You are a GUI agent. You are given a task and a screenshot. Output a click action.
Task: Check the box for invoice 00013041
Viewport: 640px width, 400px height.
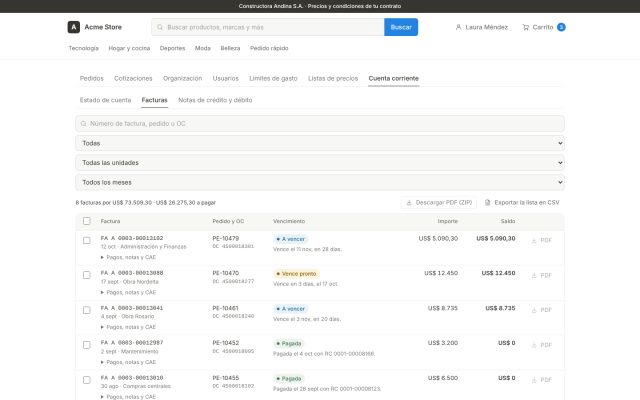87,310
